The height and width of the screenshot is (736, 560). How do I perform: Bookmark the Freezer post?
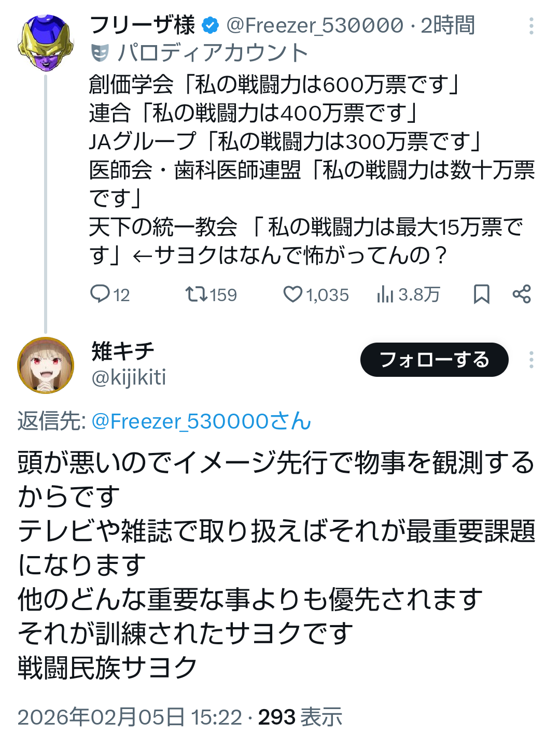click(481, 294)
